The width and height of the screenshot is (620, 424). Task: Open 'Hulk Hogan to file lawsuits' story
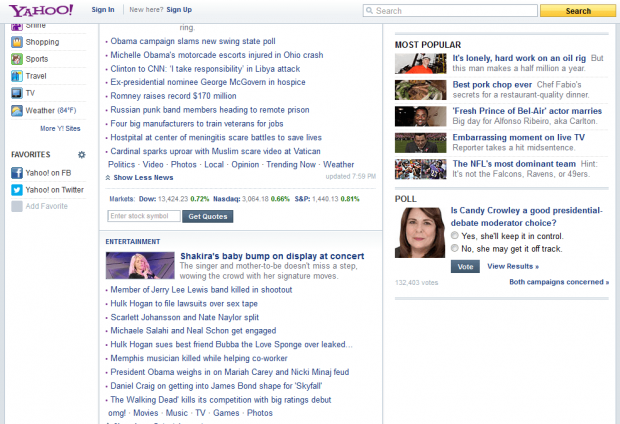(184, 304)
